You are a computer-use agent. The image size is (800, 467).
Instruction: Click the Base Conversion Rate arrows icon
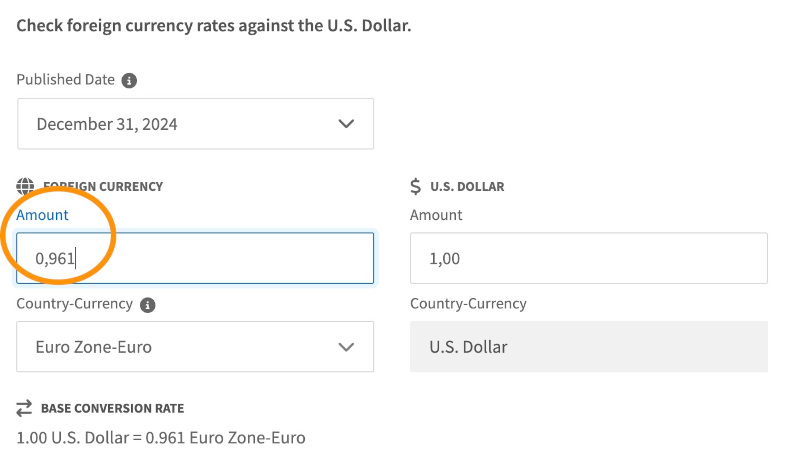click(25, 408)
